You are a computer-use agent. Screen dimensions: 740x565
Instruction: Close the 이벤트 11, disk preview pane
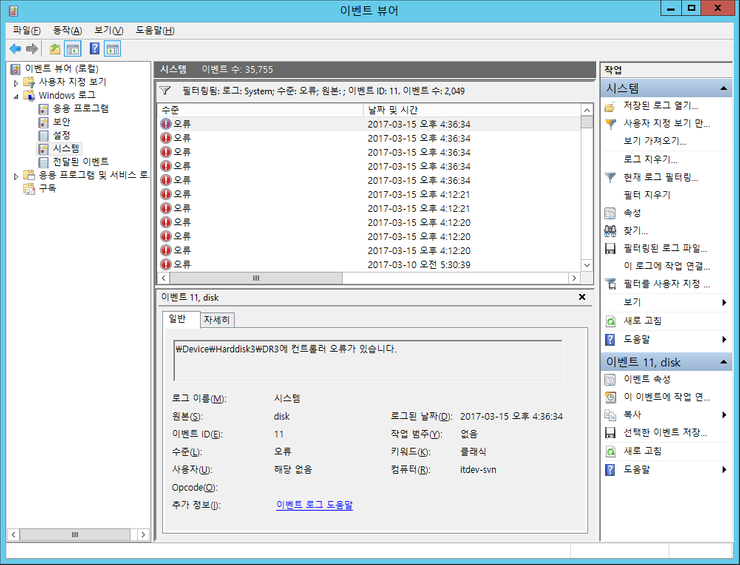point(582,297)
